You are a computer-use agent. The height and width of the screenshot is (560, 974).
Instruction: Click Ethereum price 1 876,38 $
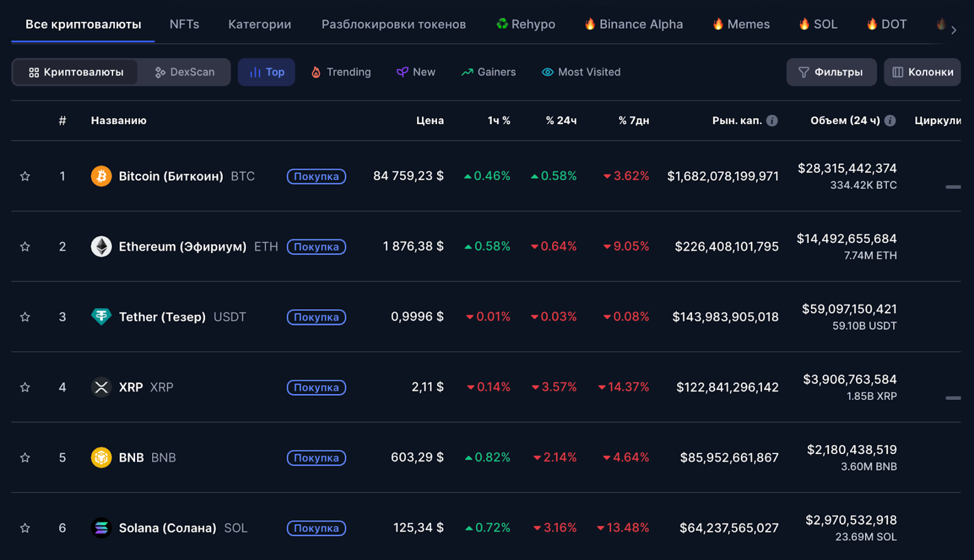(x=413, y=246)
